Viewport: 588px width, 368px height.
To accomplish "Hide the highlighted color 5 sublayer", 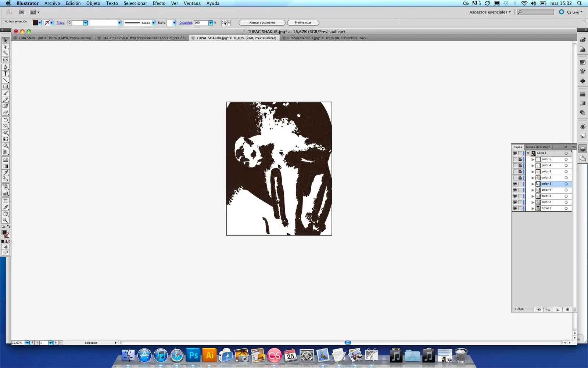I will pos(515,184).
